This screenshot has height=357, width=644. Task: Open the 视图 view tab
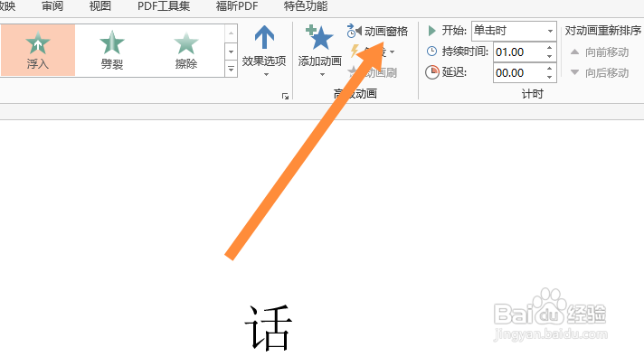(x=100, y=5)
